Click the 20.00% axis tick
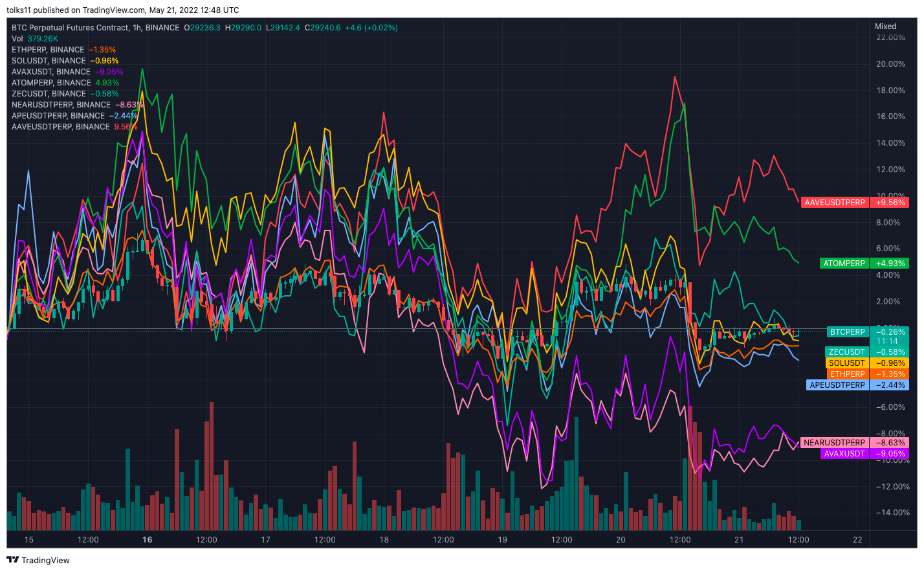The height and width of the screenshot is (571, 924). [890, 64]
